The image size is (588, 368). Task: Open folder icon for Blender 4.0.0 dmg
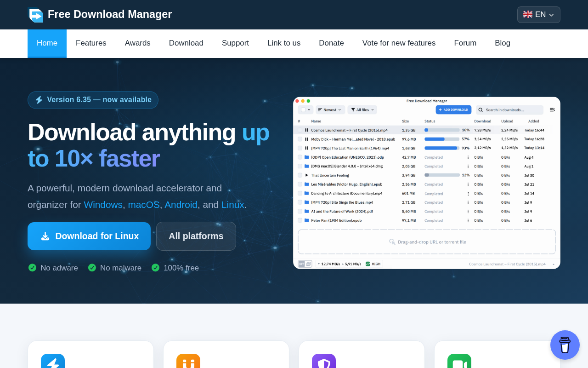[x=306, y=166]
